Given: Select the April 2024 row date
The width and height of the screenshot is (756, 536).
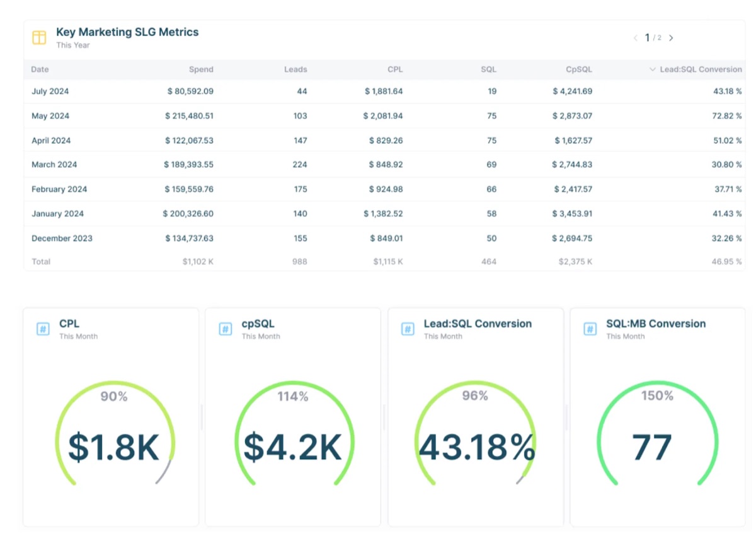Looking at the screenshot, I should (51, 141).
